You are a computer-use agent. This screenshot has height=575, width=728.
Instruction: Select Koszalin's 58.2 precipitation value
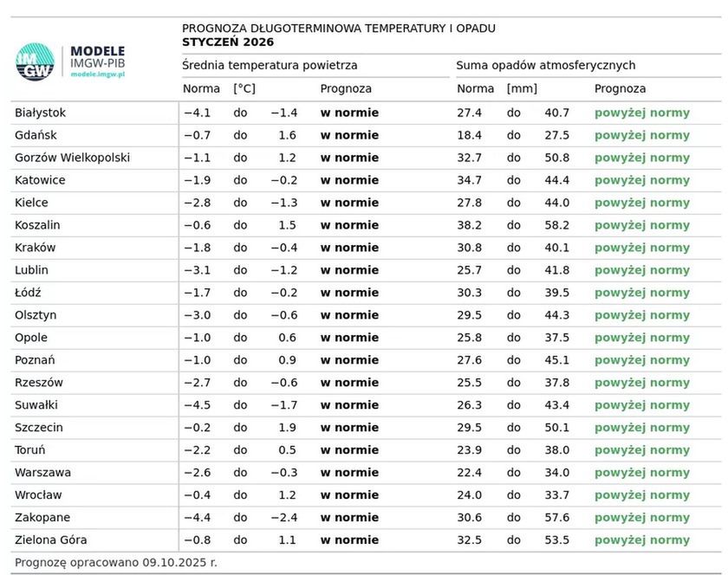point(557,225)
